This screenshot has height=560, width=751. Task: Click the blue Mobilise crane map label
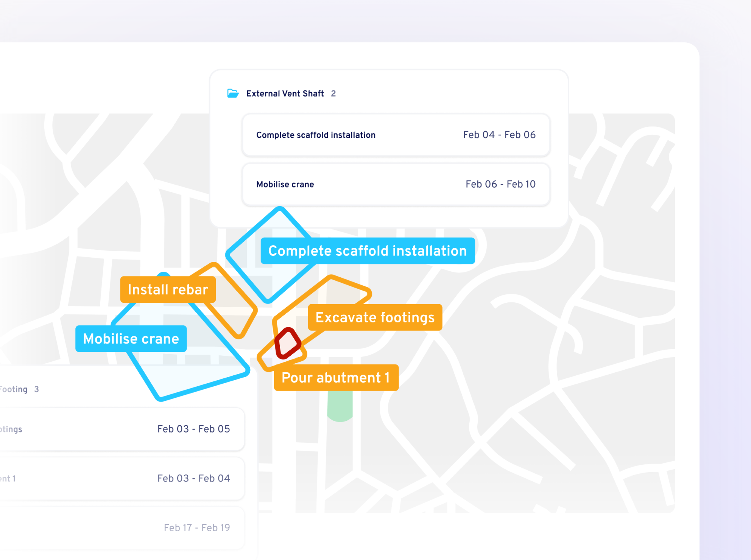(131, 339)
